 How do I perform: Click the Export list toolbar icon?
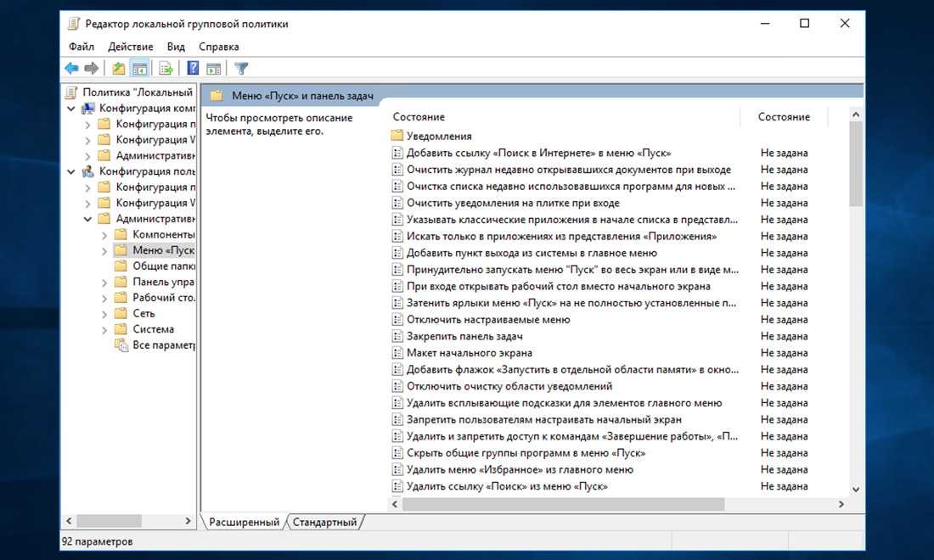click(x=166, y=69)
